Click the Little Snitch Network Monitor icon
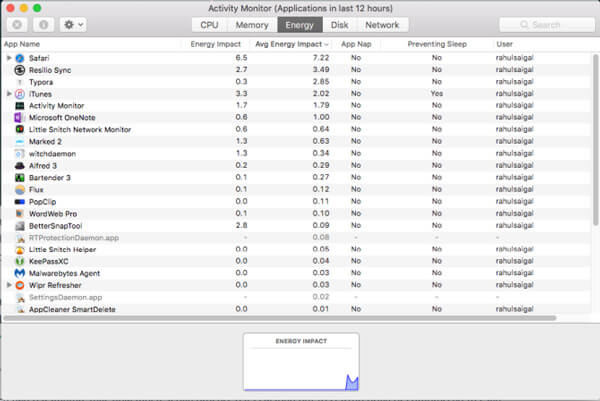Viewport: 600px width, 401px height. [x=20, y=129]
